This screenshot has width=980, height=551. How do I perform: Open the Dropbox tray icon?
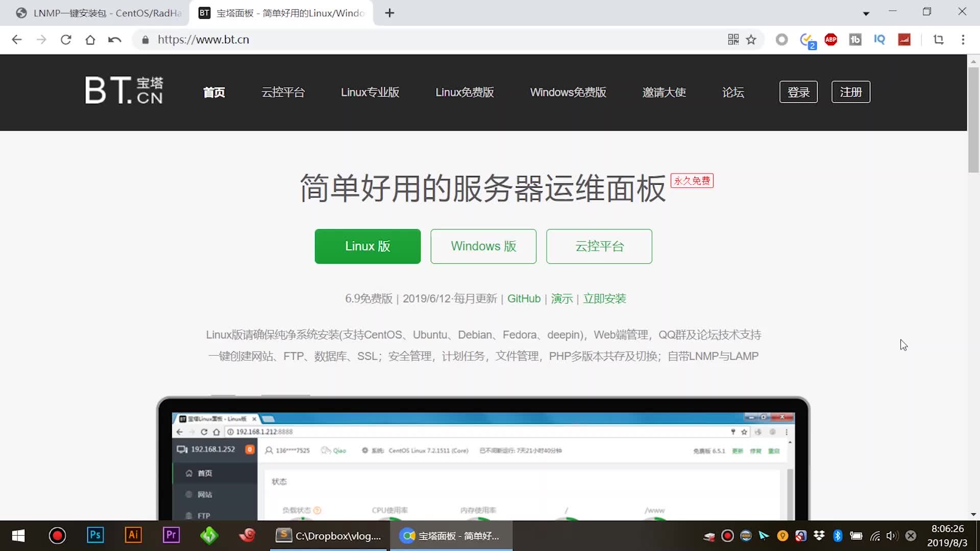pyautogui.click(x=819, y=536)
